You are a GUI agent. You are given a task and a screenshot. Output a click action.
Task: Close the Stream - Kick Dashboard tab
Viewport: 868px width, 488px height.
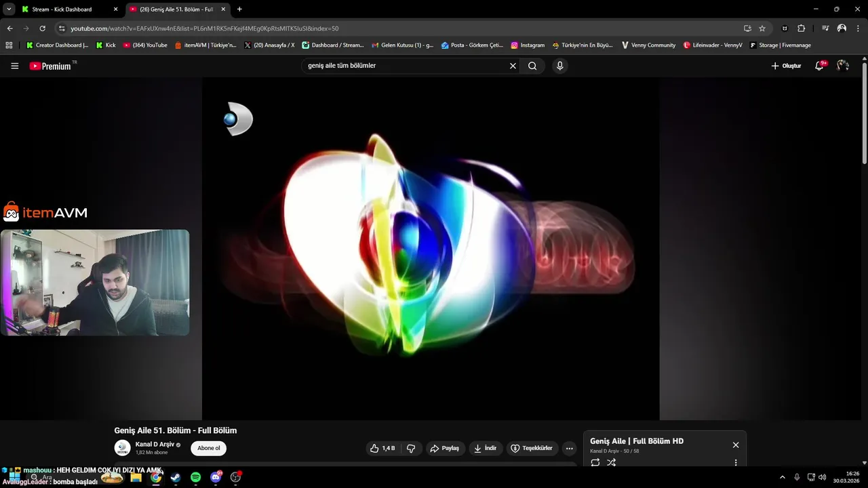pos(115,9)
